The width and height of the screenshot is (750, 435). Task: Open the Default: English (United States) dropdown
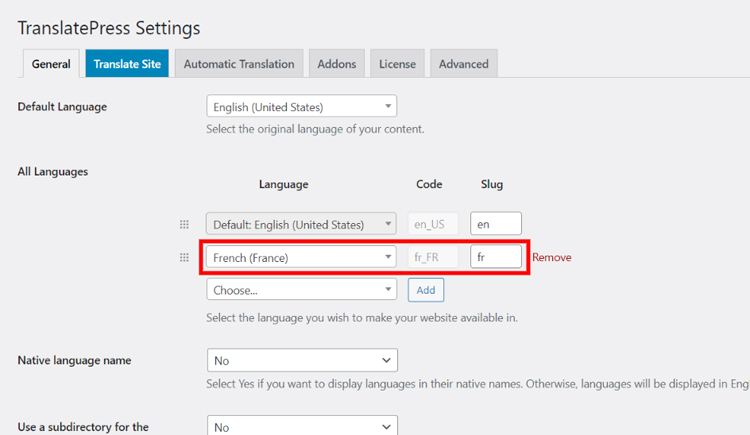[301, 224]
